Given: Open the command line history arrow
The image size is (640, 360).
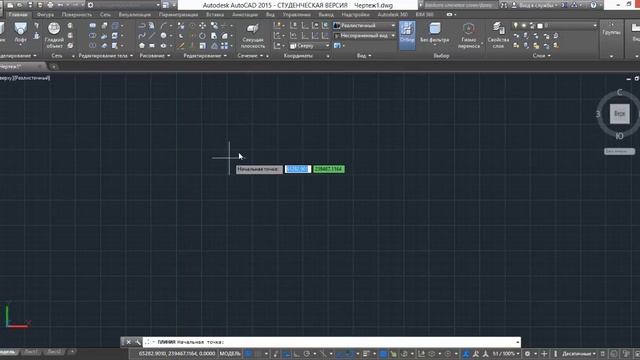Looking at the screenshot, I should pos(518,342).
